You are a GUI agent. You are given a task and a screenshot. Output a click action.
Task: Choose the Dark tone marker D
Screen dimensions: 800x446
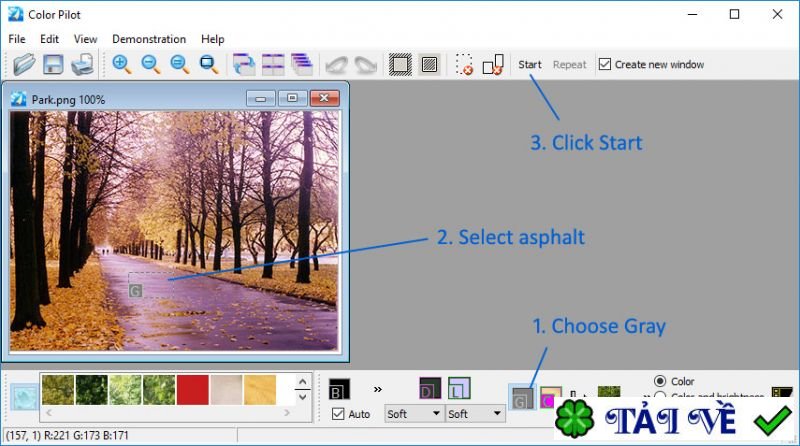pos(430,388)
